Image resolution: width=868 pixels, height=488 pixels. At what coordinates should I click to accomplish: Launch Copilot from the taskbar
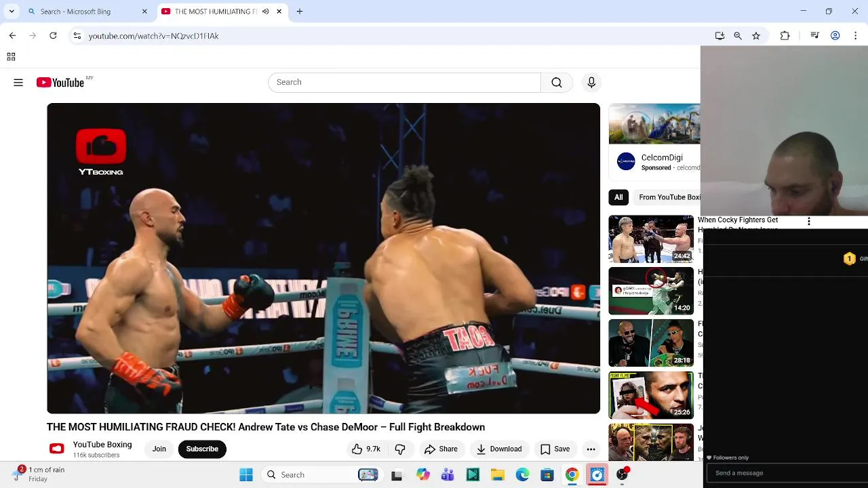(423, 474)
